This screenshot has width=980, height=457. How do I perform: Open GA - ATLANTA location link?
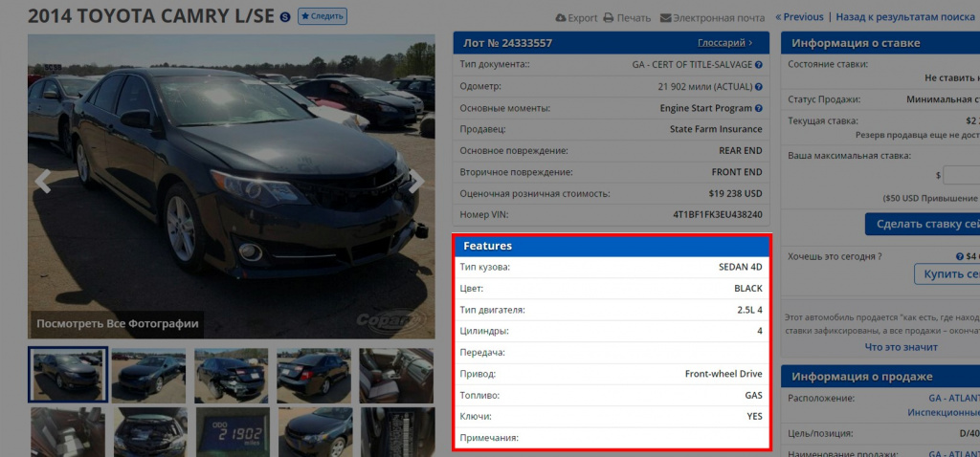click(x=954, y=399)
